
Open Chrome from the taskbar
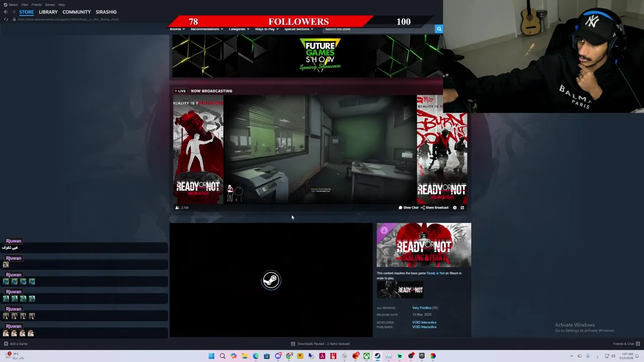pyautogui.click(x=289, y=356)
